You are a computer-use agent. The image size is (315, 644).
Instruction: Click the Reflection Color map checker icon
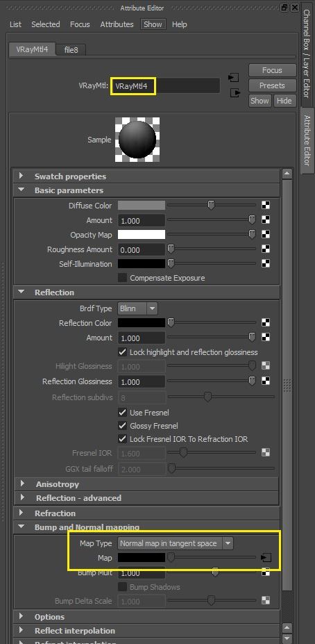tap(266, 323)
